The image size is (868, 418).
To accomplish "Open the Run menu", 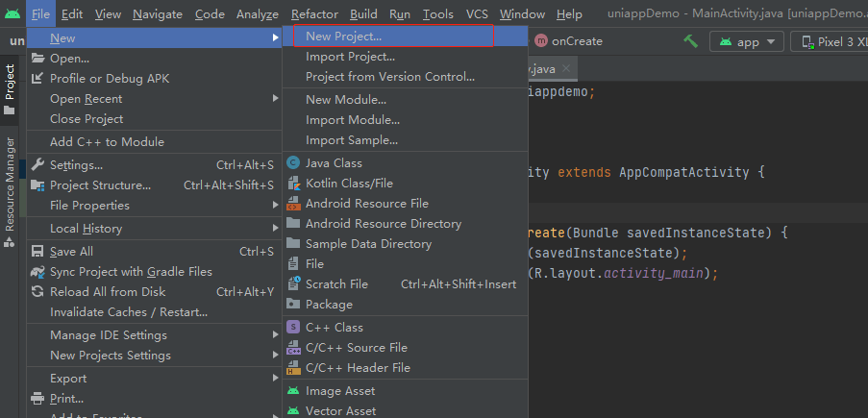I will [x=400, y=13].
